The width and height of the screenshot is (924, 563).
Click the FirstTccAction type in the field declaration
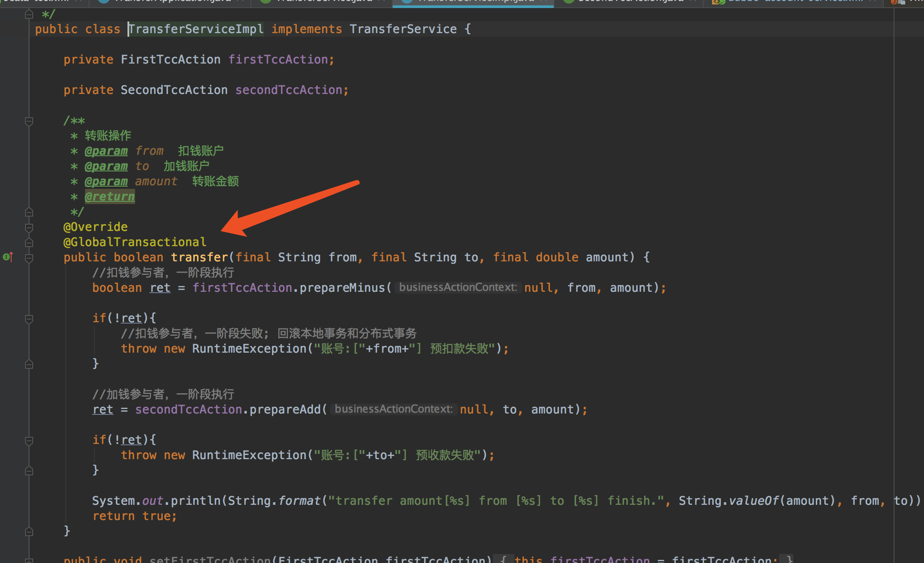pos(170,60)
